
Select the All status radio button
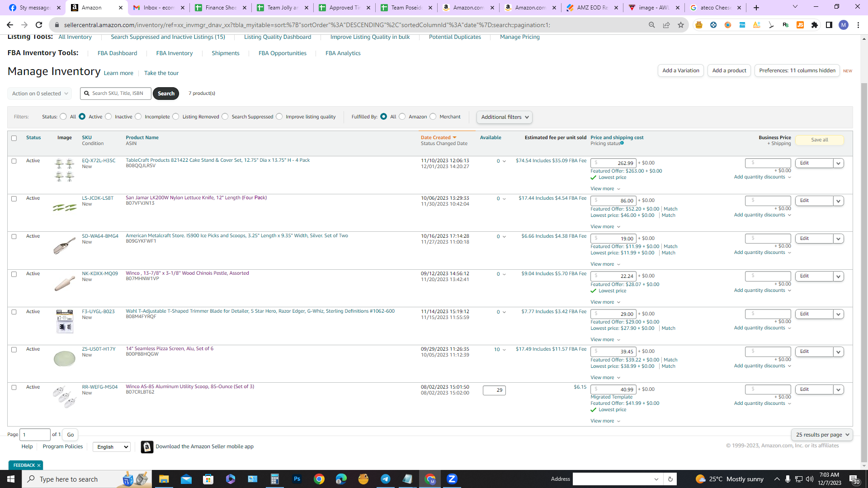tap(63, 117)
